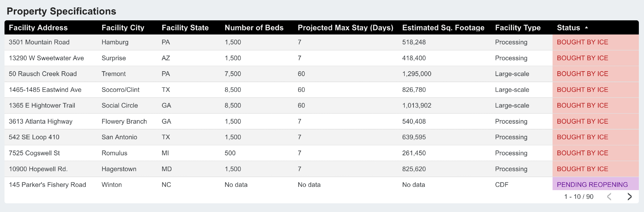Click BOUGHT BY ICE status for Hamburg
This screenshot has height=212, width=644.
tap(582, 42)
